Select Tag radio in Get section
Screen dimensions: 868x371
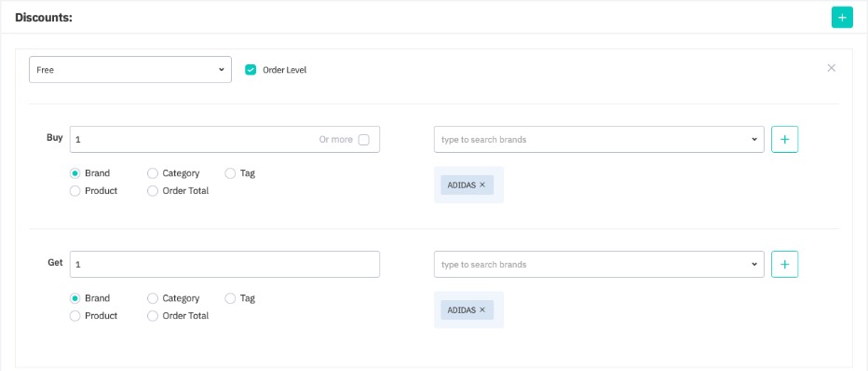click(230, 298)
